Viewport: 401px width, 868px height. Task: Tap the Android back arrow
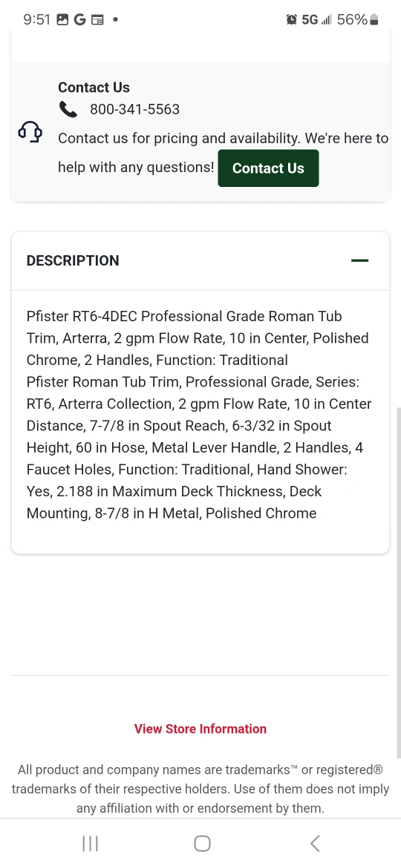tap(315, 843)
